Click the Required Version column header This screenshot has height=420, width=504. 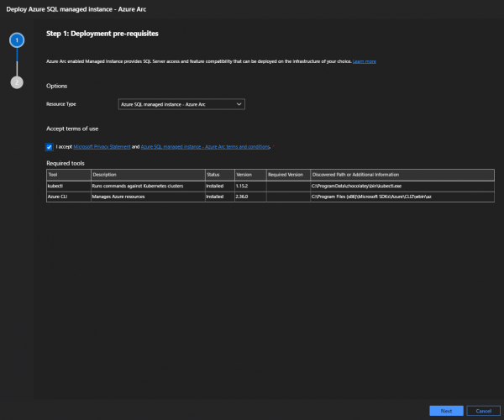click(286, 174)
